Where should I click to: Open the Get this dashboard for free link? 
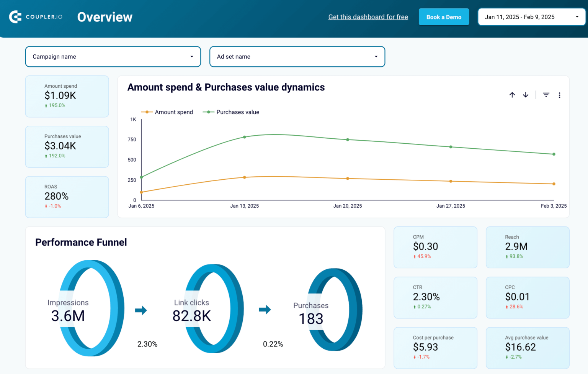coord(368,17)
